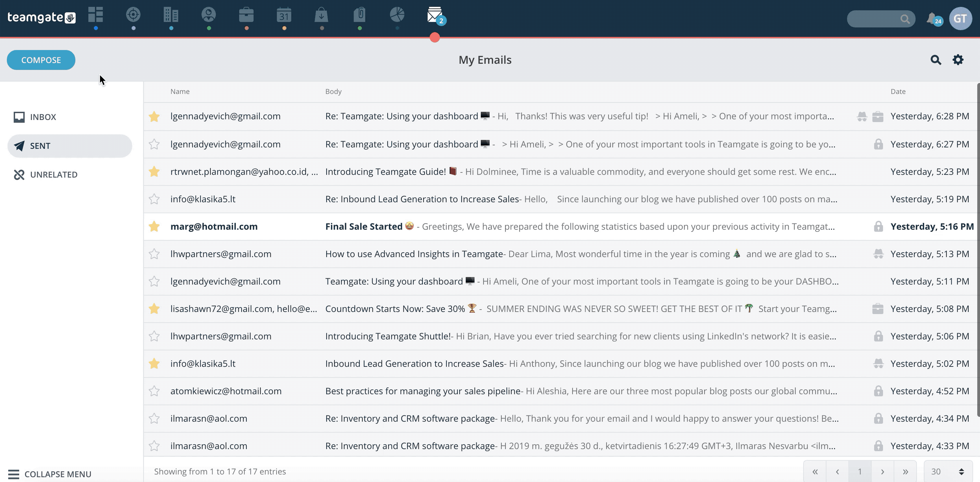The image size is (980, 482).
Task: Click the search magnifier in My Emails header
Action: pyautogui.click(x=935, y=60)
